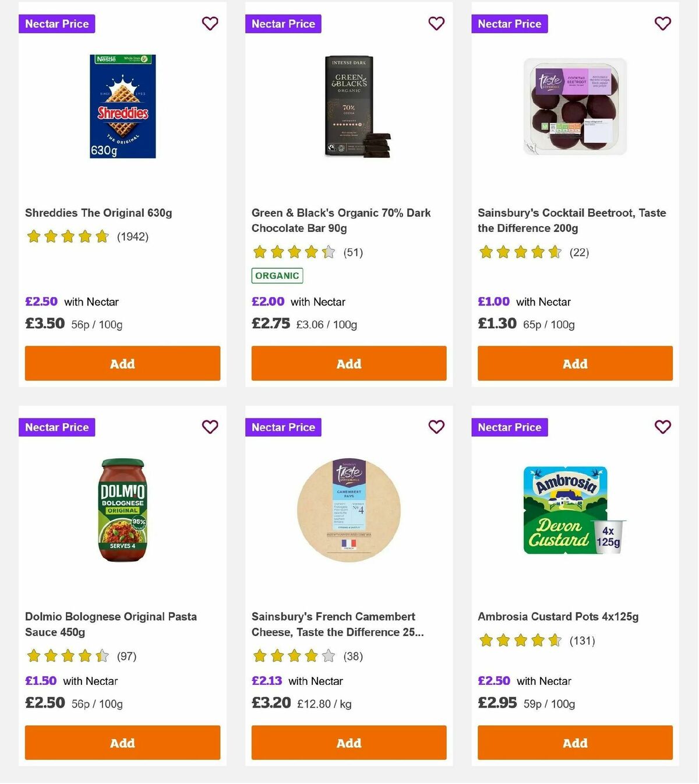Add Shreddies The Original 630g to basket
The image size is (699, 784).
(x=122, y=363)
